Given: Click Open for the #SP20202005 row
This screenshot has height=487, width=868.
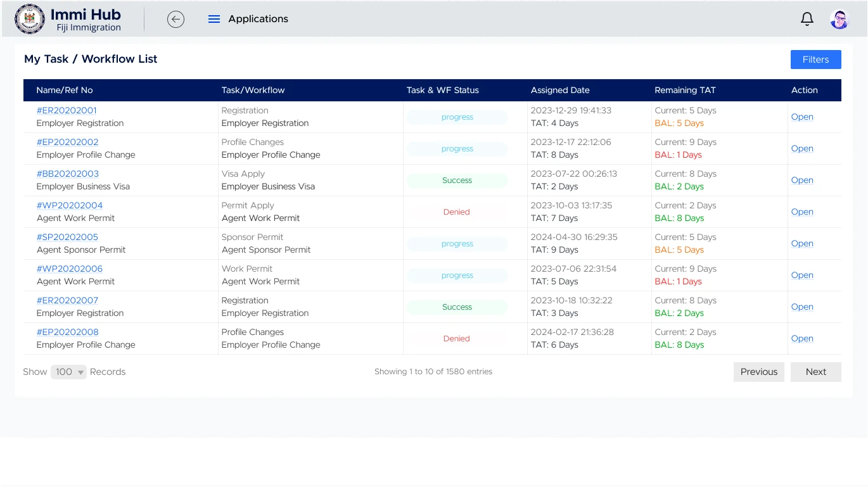Looking at the screenshot, I should point(802,243).
